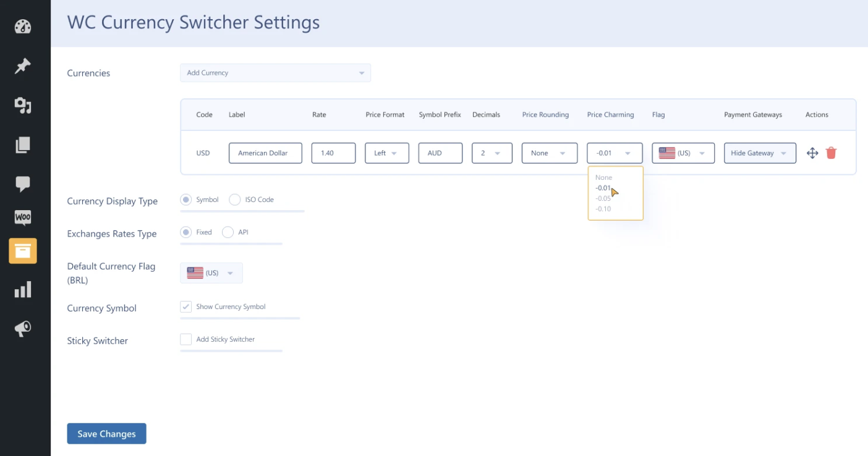This screenshot has height=456, width=868.
Task: Click the Symbol Prefix column header
Action: [x=440, y=114]
